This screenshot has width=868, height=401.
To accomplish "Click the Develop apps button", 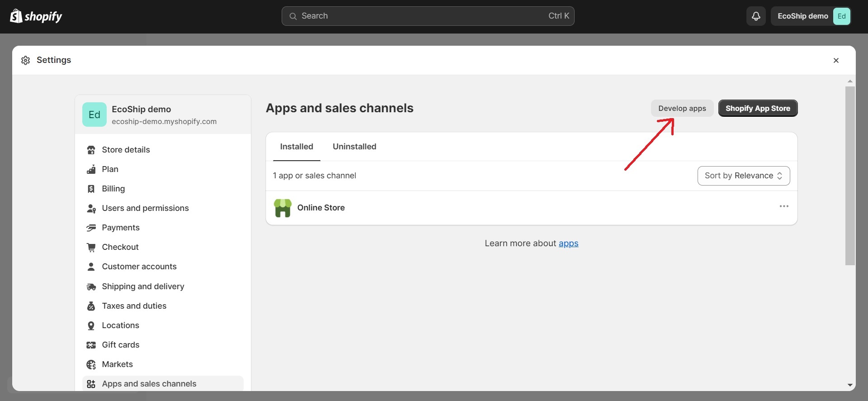I will click(x=682, y=108).
